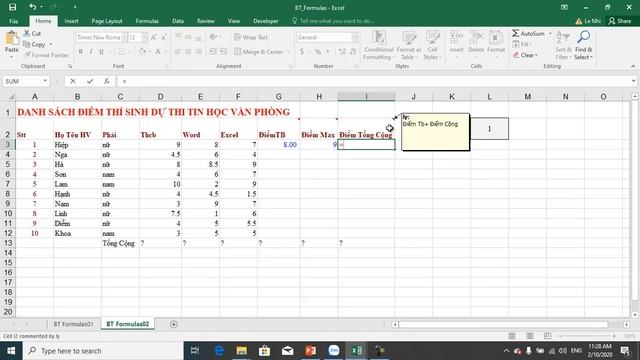Click the Accounting dollar format icon
This screenshot has width=640, height=360.
(x=302, y=52)
